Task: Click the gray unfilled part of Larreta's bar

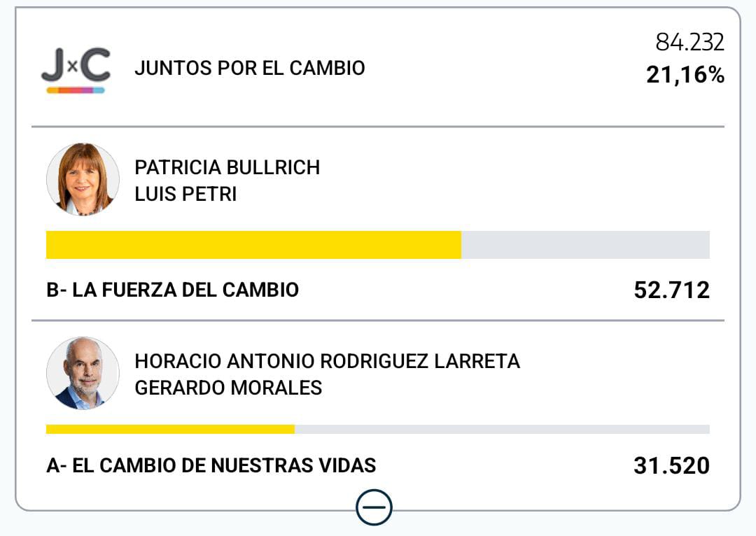Action: tap(502, 429)
